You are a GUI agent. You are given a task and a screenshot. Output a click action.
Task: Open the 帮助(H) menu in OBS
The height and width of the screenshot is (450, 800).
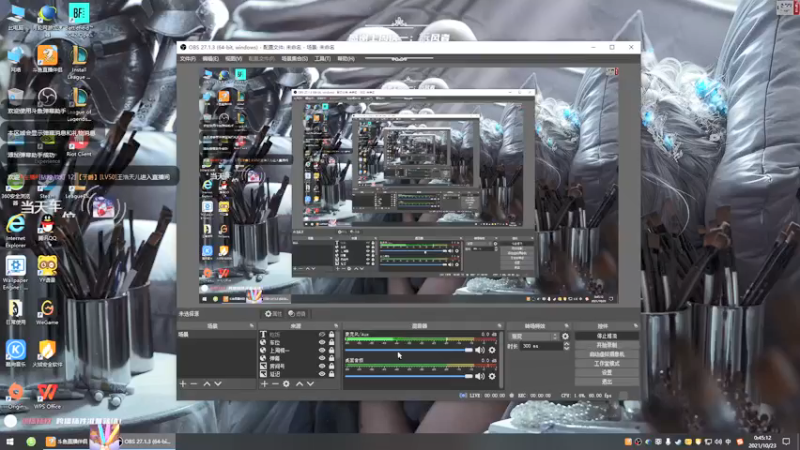point(345,59)
